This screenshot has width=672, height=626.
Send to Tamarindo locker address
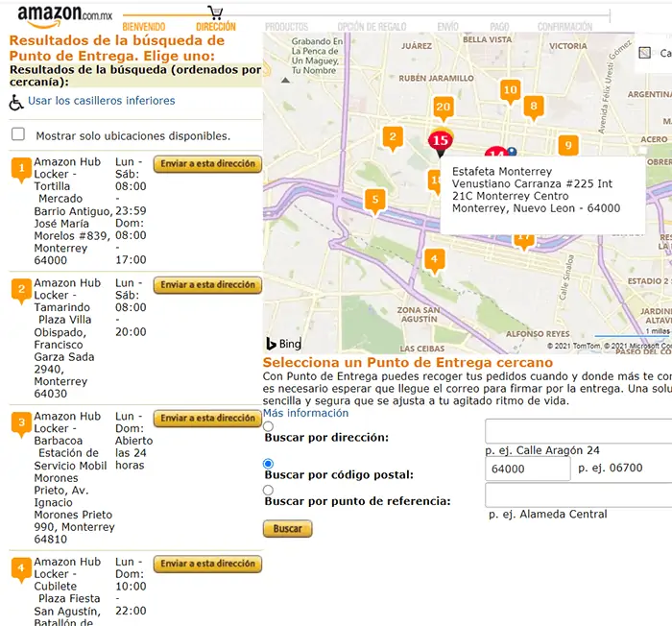click(x=208, y=285)
